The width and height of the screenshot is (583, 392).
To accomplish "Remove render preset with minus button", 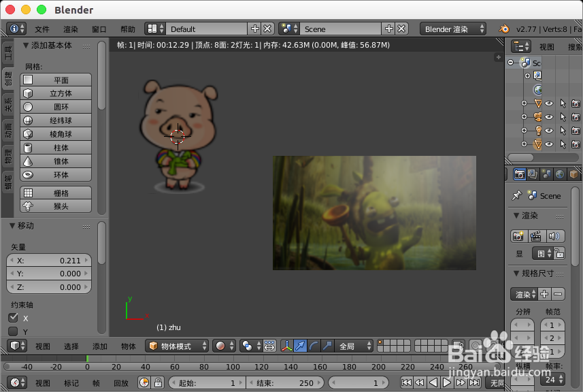I will [x=558, y=294].
